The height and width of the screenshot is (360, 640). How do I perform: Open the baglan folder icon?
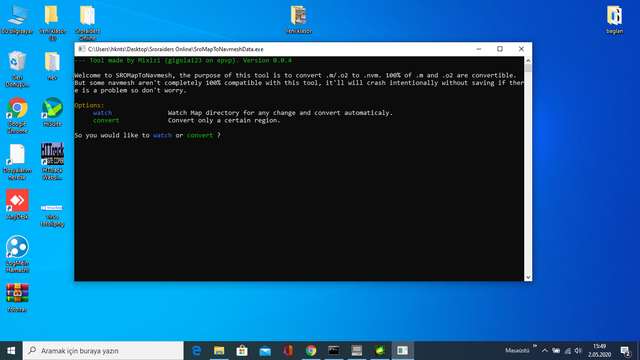(x=614, y=20)
